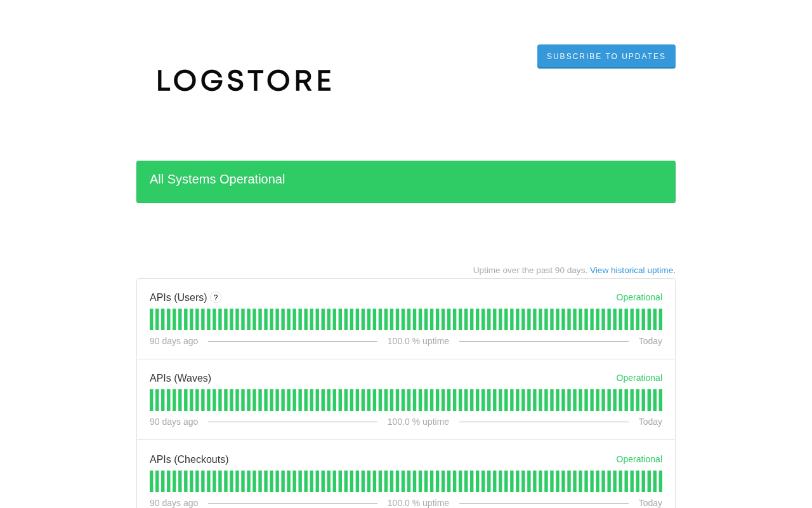Click the APIs (Waves) component name
Screen dimensions: 812x508
click(180, 378)
